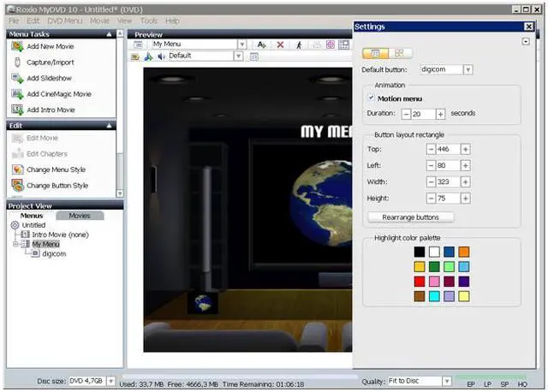Click the Add Slideshow icon
This screenshot has height=392, width=548.
click(x=17, y=78)
